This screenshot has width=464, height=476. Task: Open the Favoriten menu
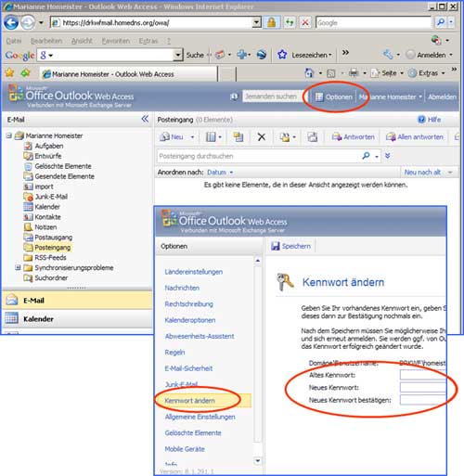[x=116, y=41]
